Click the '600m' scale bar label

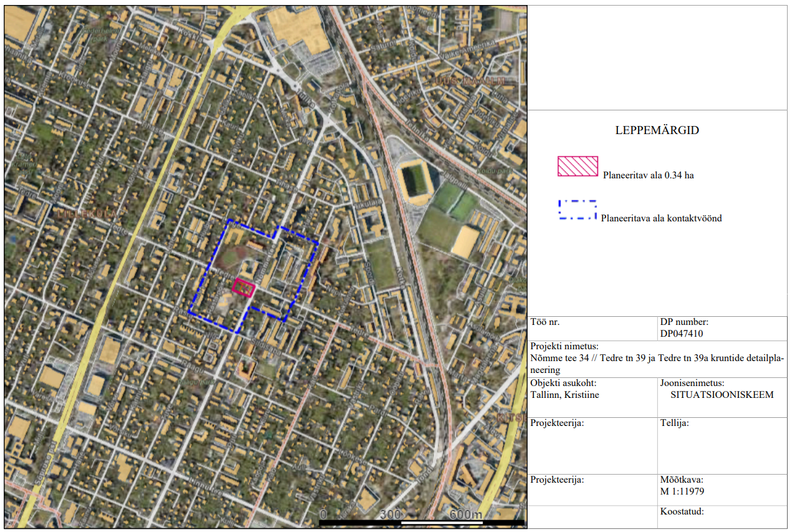click(x=465, y=515)
